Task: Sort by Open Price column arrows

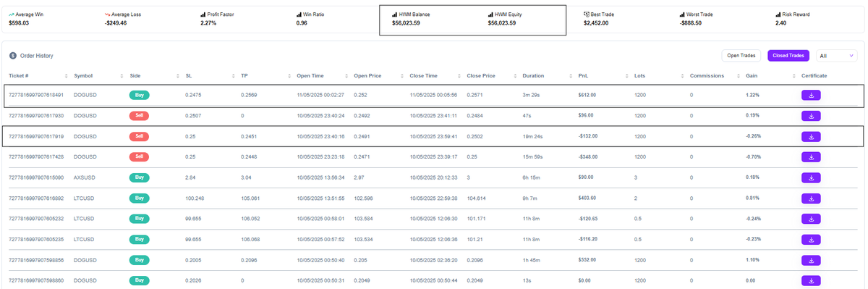Action: (401, 75)
